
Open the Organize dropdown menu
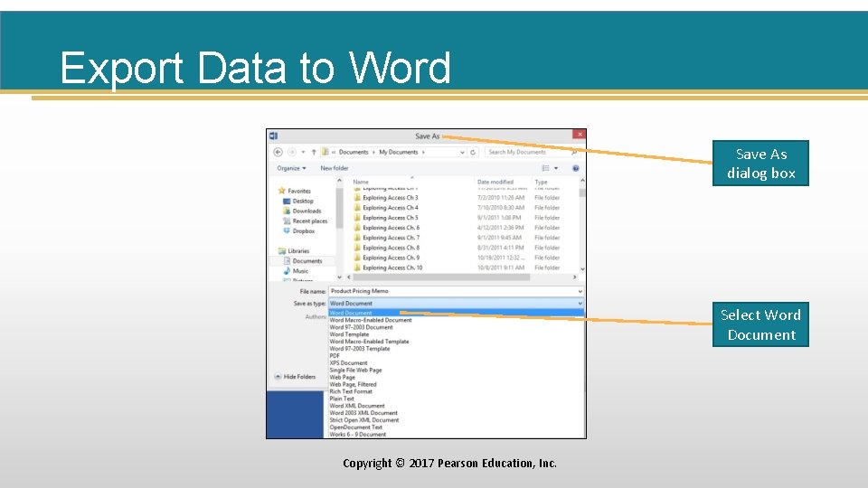(x=292, y=168)
